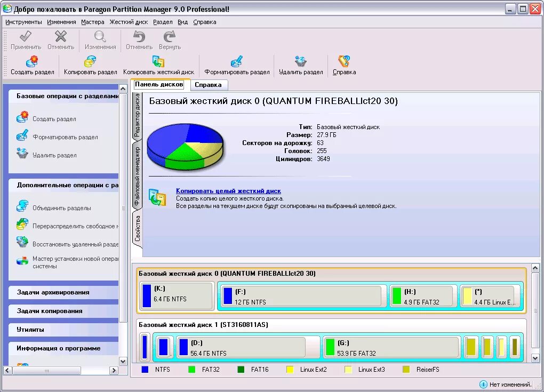544x392 pixels.
Task: Choose Восстановить удаленный раздел sidebar item
Action: 75,244
